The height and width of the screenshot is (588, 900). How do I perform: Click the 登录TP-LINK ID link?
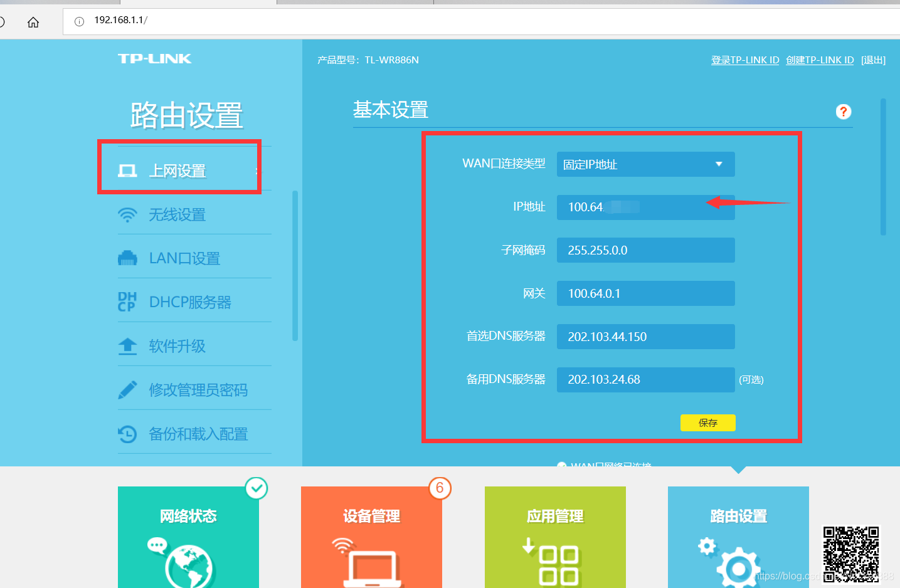745,60
